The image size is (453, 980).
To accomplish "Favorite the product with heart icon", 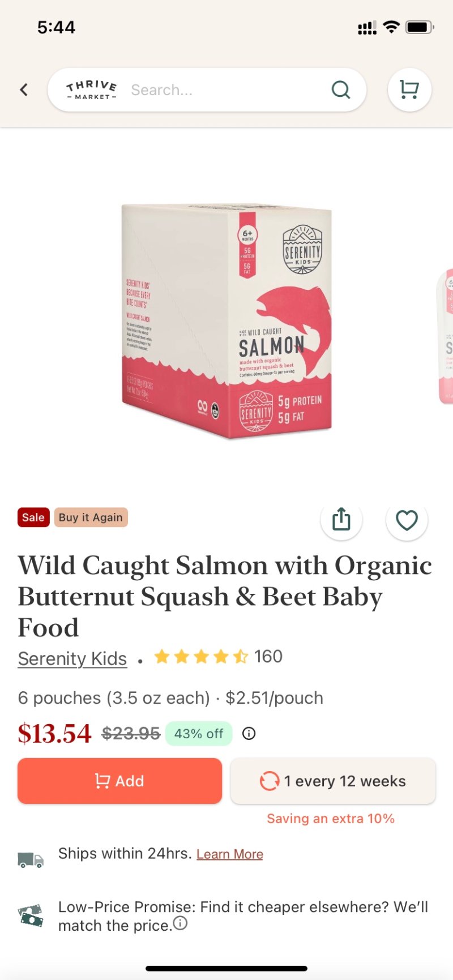I will pos(407,519).
